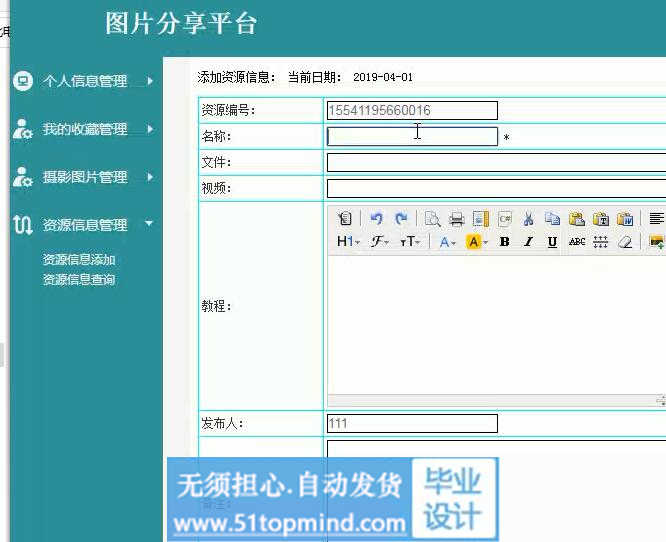Insert code block using code icon

pos(505,219)
